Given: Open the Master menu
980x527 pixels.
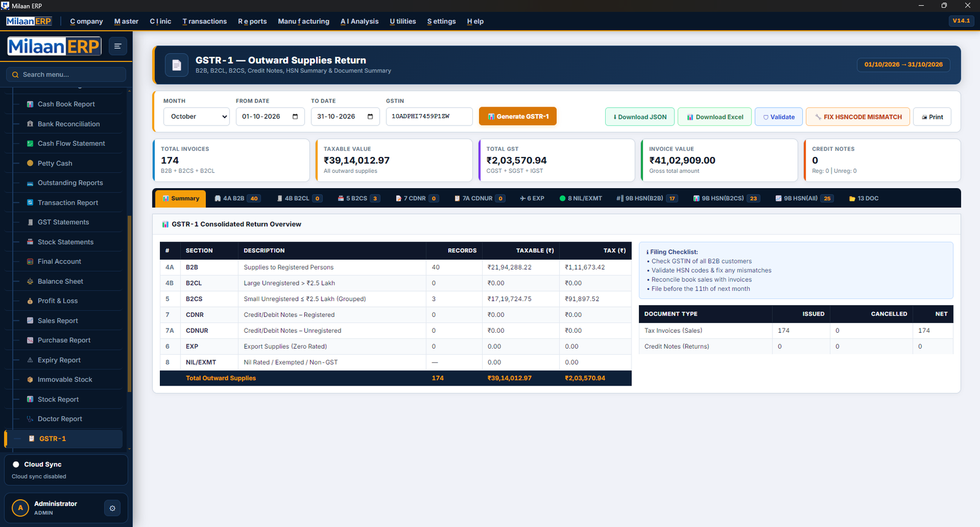Looking at the screenshot, I should click(x=126, y=21).
